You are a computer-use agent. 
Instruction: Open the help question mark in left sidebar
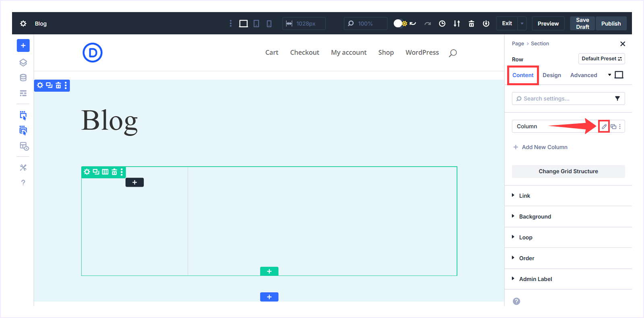click(x=23, y=183)
